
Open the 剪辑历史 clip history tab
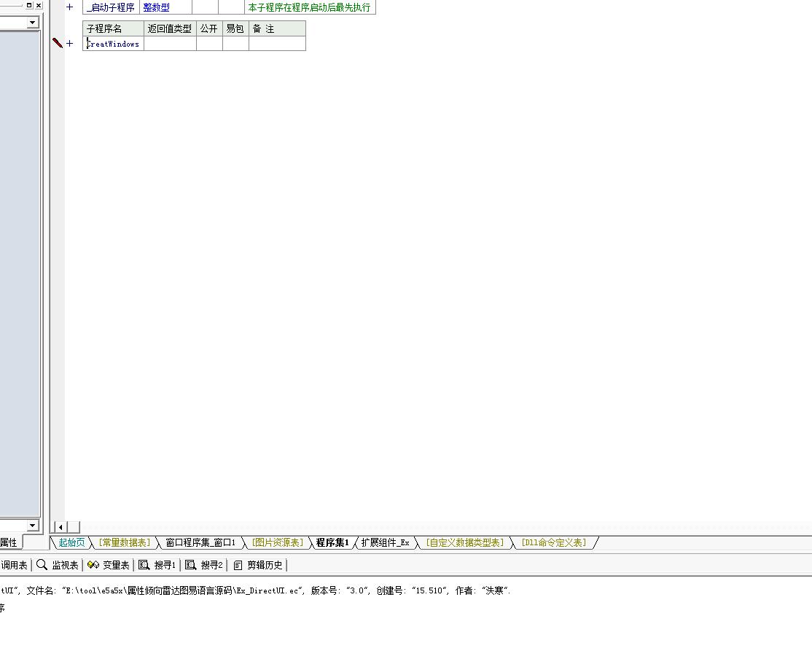click(x=258, y=565)
